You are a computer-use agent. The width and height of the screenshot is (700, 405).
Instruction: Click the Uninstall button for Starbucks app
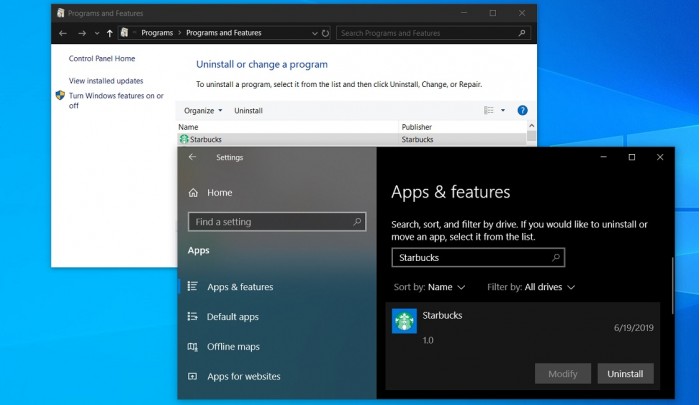pyautogui.click(x=626, y=374)
